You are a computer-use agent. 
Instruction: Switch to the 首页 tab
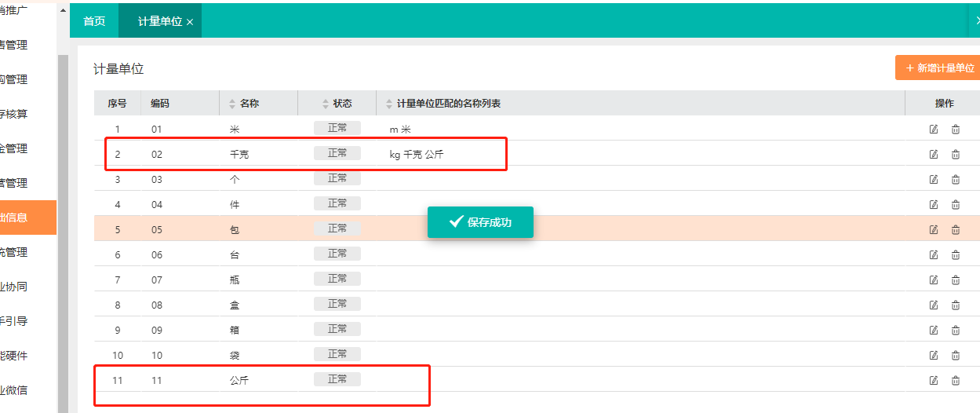94,21
